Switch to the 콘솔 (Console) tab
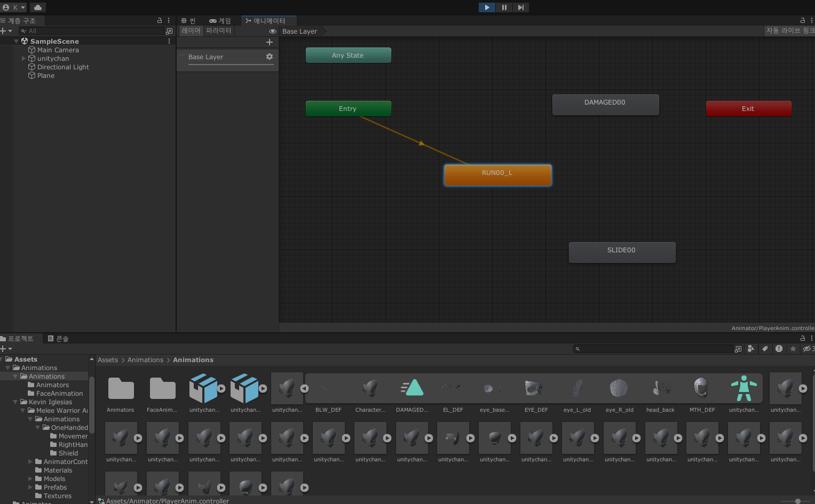The height and width of the screenshot is (504, 815). tap(58, 339)
